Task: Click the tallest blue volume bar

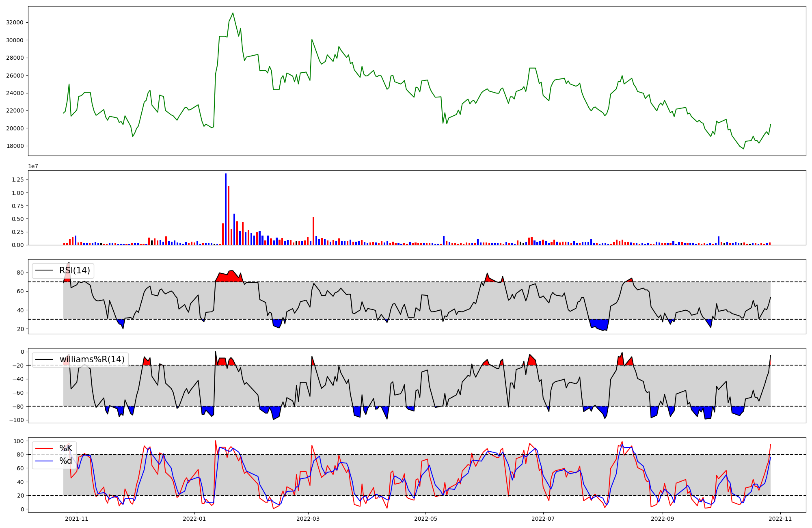Action: [226, 209]
